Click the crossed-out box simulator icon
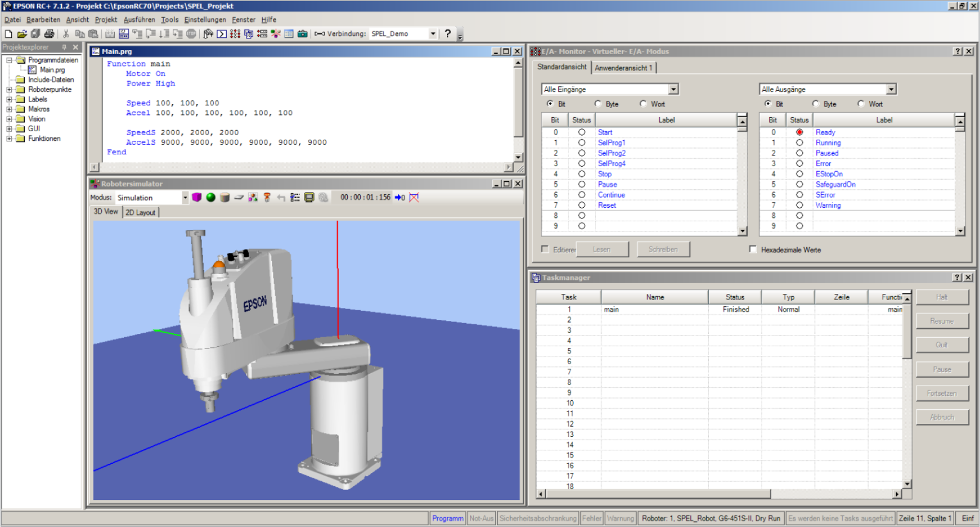This screenshot has height=527, width=980. click(414, 198)
